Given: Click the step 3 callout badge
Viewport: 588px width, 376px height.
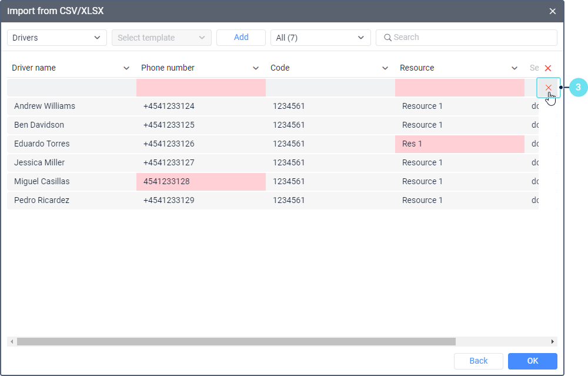Looking at the screenshot, I should (x=578, y=88).
